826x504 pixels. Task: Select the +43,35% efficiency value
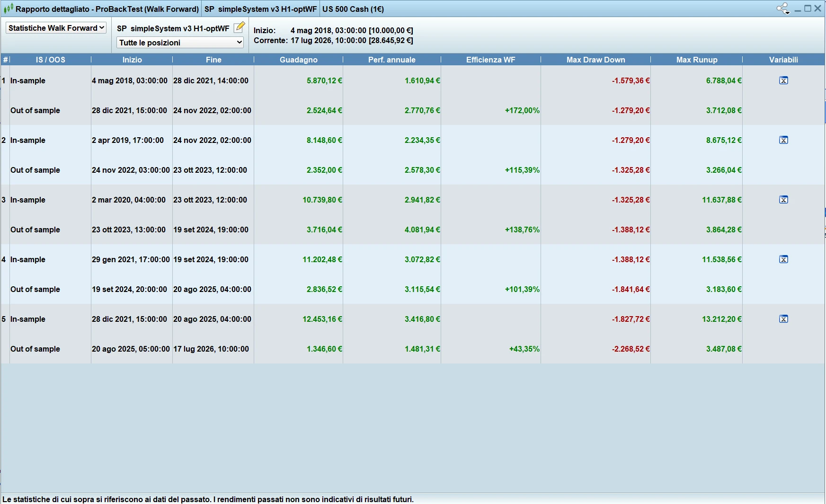tap(524, 349)
